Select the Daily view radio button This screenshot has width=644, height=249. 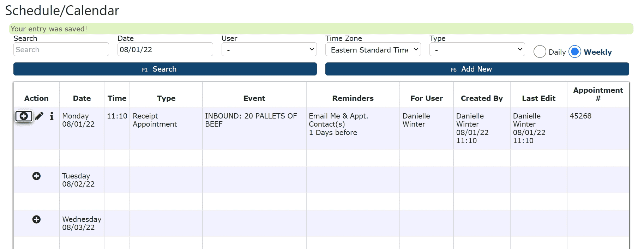click(540, 52)
